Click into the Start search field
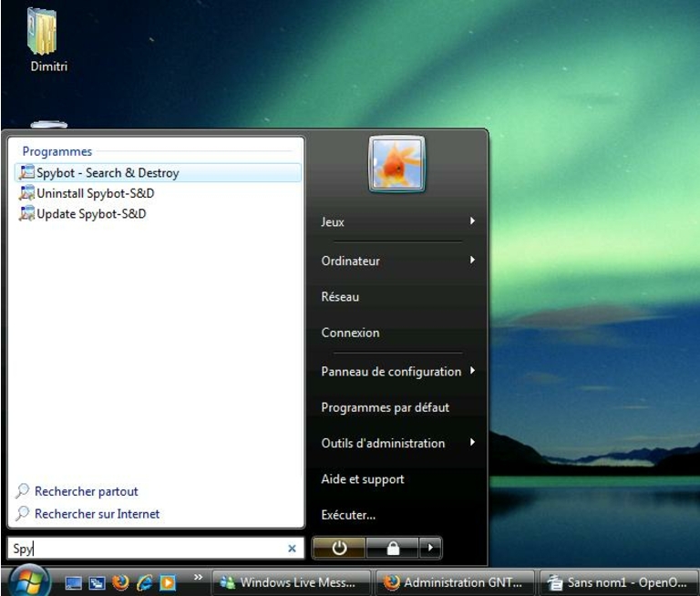Viewport: 700px width, 596px height. [x=156, y=549]
